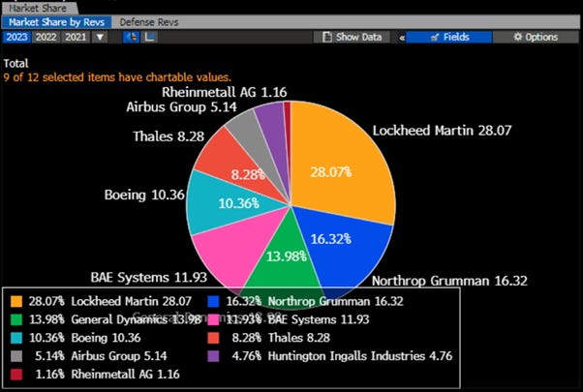
Task: Switch to the line chart view icon
Action: (150, 37)
